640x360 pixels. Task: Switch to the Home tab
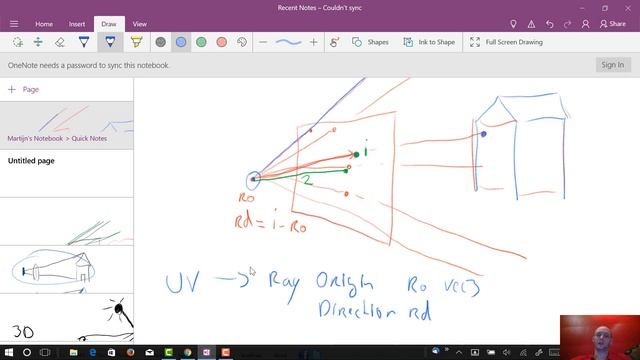click(x=44, y=24)
